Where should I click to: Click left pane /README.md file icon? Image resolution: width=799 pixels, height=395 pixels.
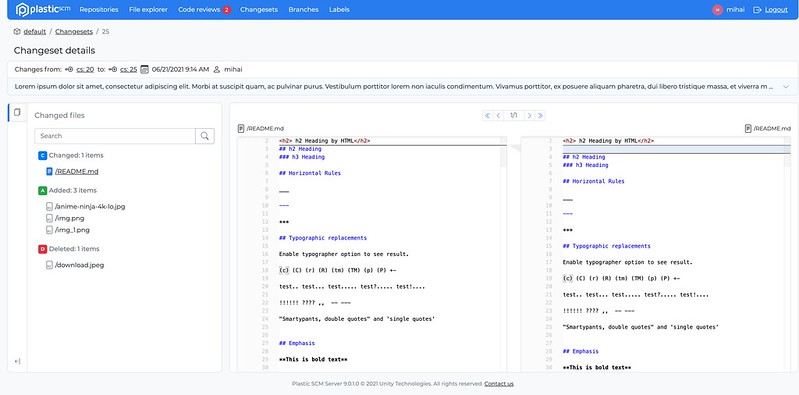pos(242,129)
